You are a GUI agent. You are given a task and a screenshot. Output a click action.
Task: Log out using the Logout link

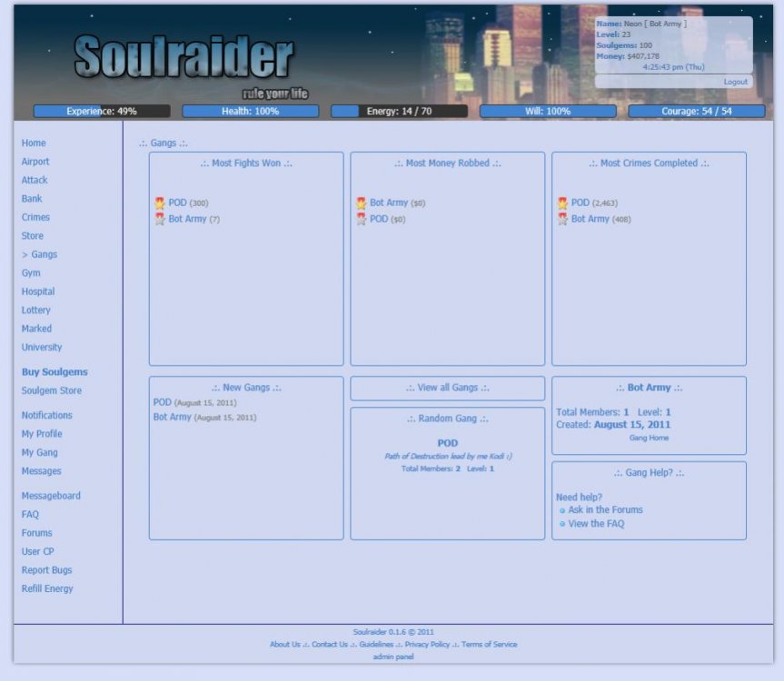[735, 82]
